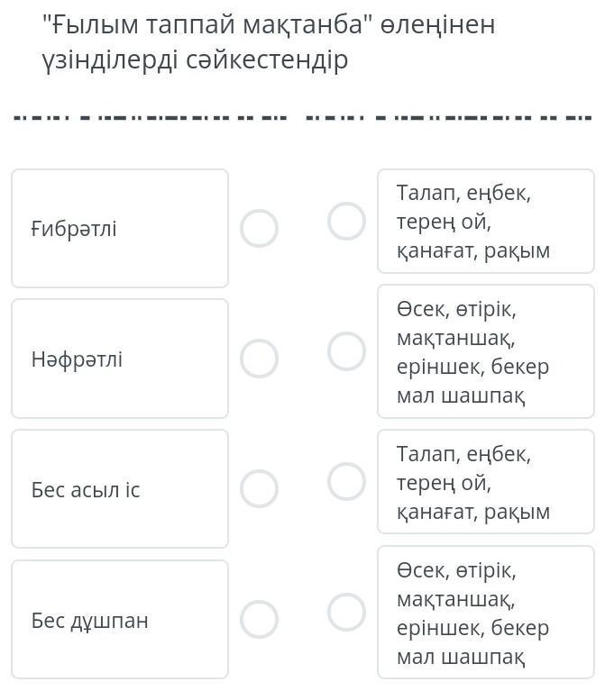Toggle the circle right of Бес дұшпан
The image size is (605, 700).
click(259, 619)
